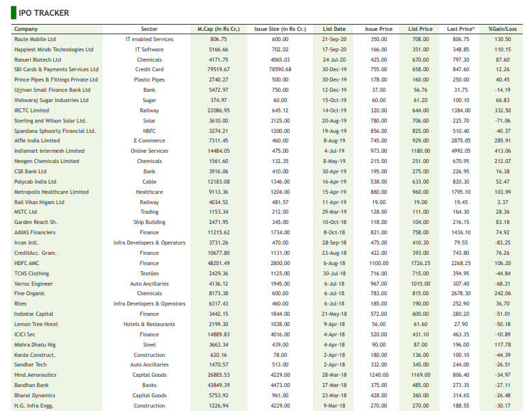Click Online Services sector cell

[149, 151]
